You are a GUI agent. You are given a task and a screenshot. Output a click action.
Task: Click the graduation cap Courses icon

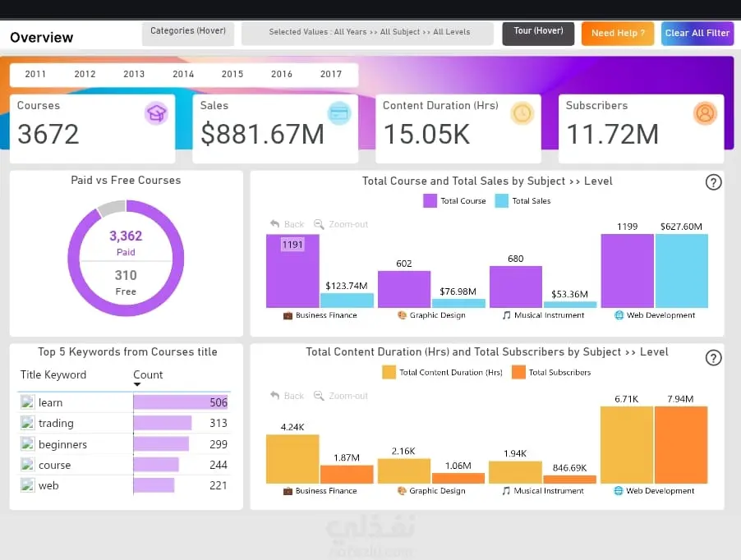click(x=156, y=113)
